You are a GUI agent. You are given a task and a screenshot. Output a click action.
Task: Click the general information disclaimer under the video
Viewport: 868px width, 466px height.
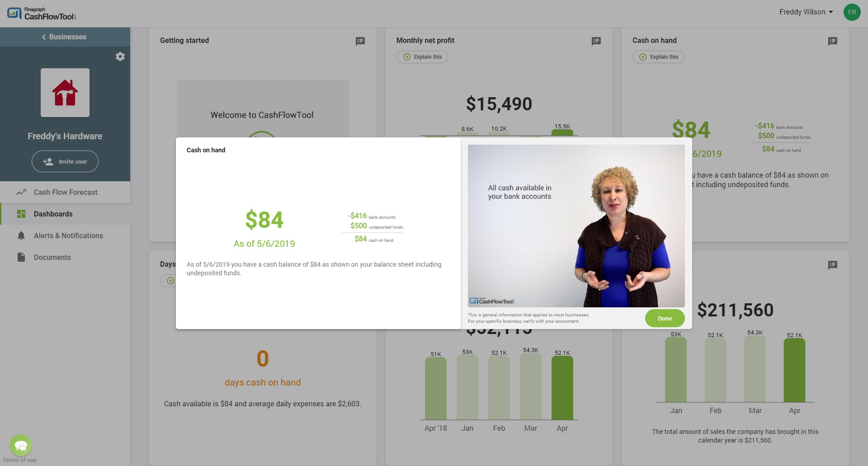[x=528, y=318]
